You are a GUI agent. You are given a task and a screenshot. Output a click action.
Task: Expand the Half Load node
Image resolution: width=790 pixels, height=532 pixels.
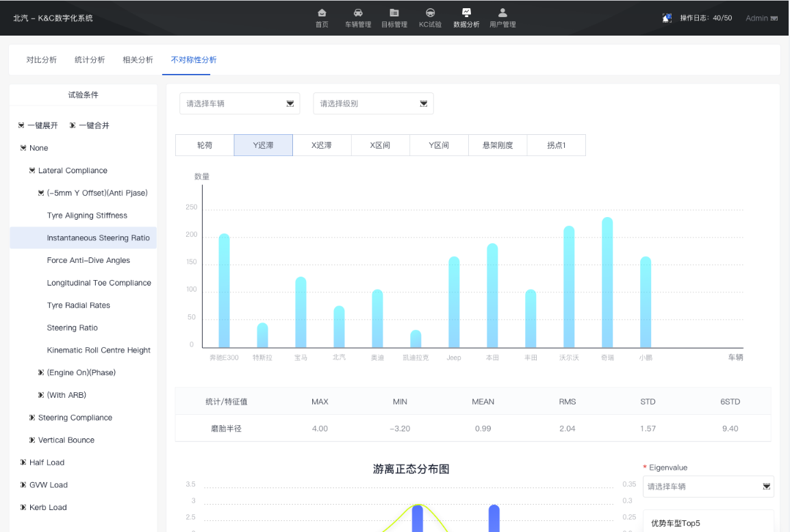23,462
